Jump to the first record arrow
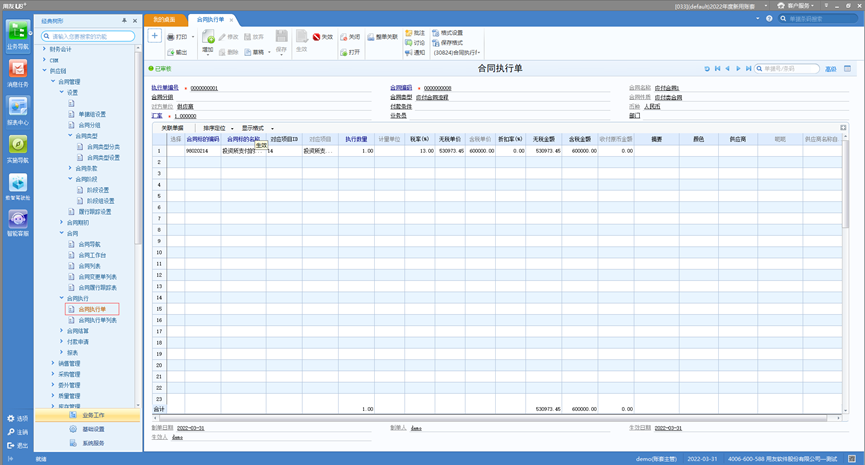The image size is (865, 465). (717, 68)
